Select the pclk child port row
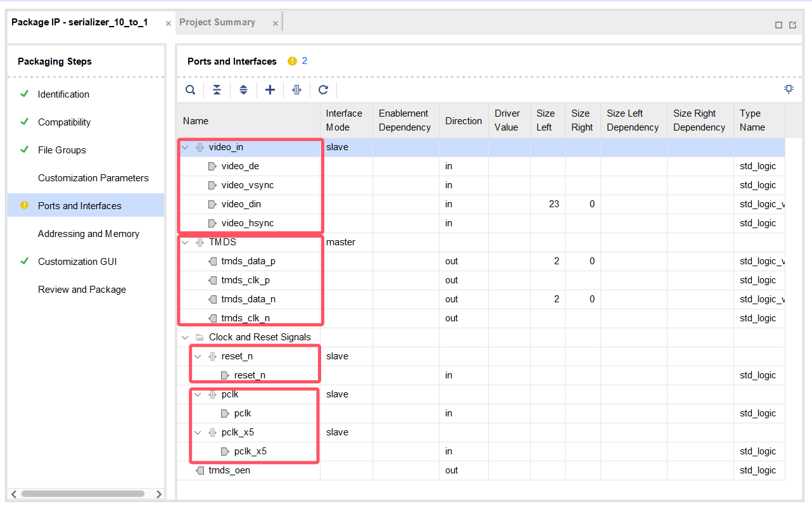Image resolution: width=812 pixels, height=507 pixels. pos(481,413)
